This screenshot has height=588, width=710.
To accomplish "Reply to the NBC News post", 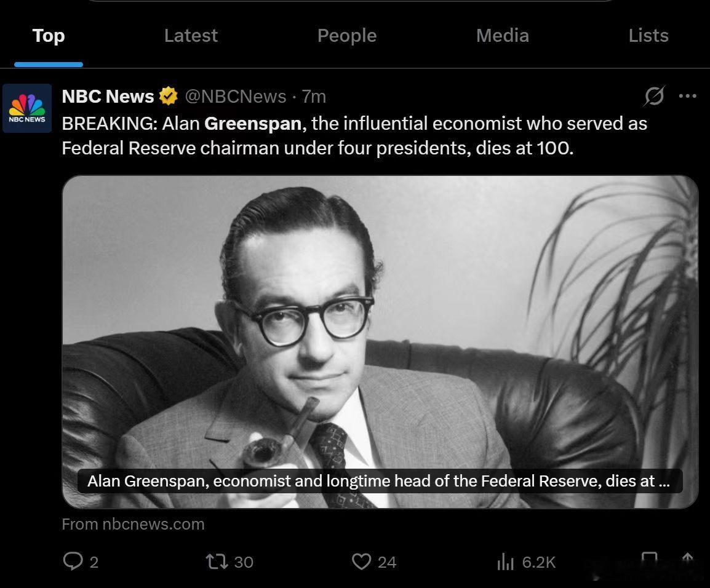I will point(81,562).
